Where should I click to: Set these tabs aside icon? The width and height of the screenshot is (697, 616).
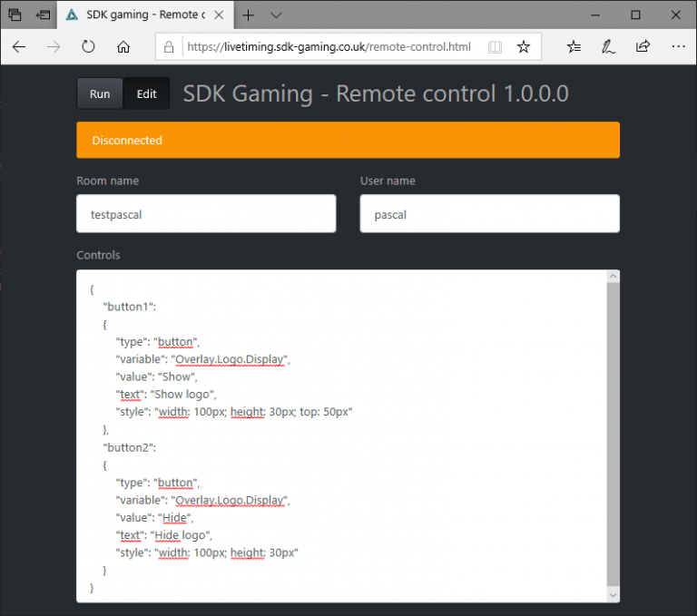pos(44,15)
